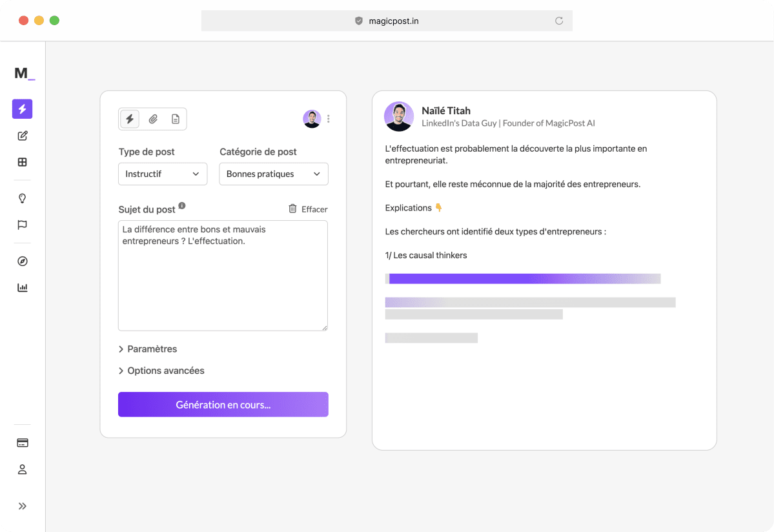774x532 pixels.
Task: Select the lightning generation mode tab
Action: point(130,119)
